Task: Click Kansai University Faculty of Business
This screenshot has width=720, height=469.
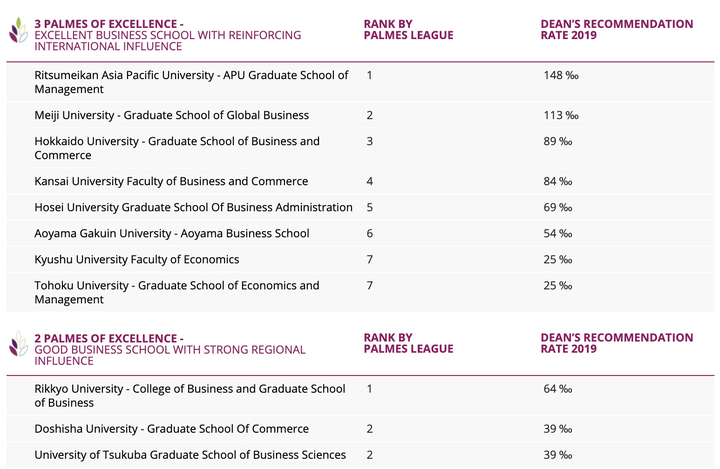Action: tap(171, 181)
